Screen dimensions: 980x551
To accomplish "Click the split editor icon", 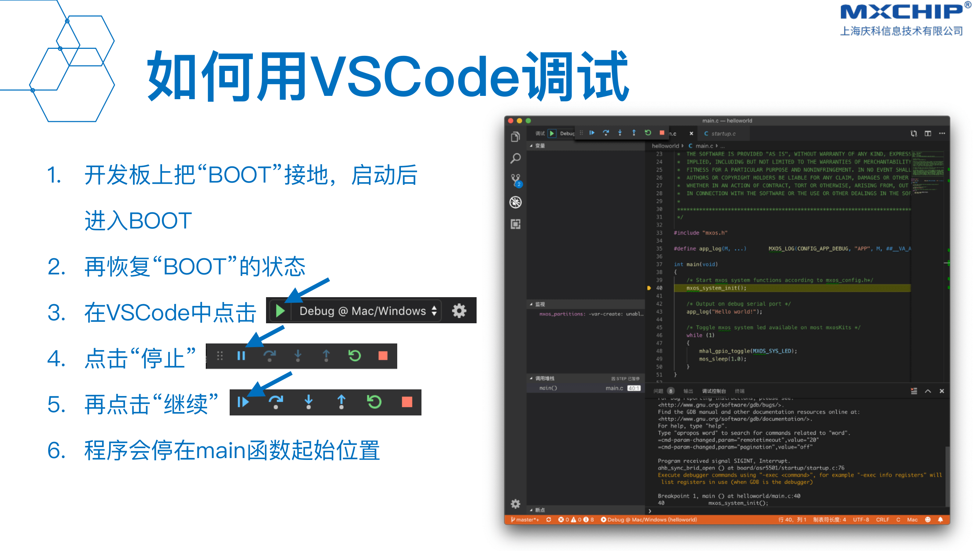I will 927,133.
